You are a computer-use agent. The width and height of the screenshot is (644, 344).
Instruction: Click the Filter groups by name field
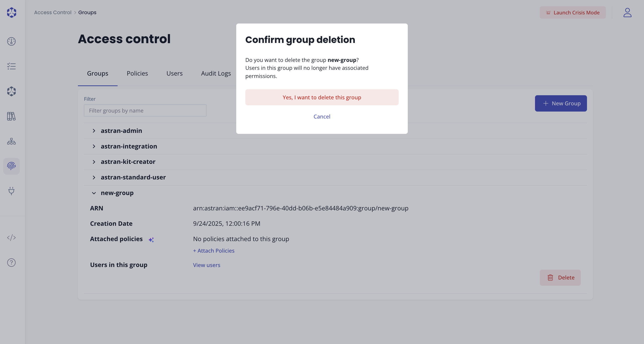click(145, 111)
